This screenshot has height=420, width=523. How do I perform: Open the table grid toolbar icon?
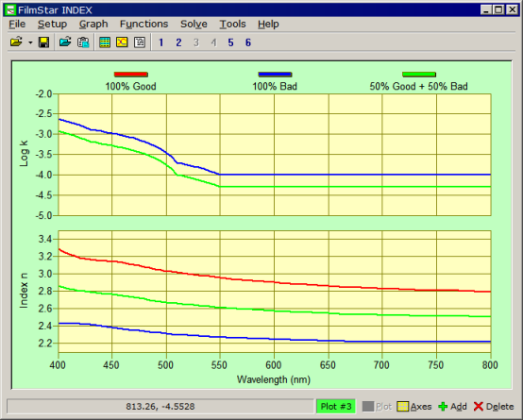click(x=105, y=42)
